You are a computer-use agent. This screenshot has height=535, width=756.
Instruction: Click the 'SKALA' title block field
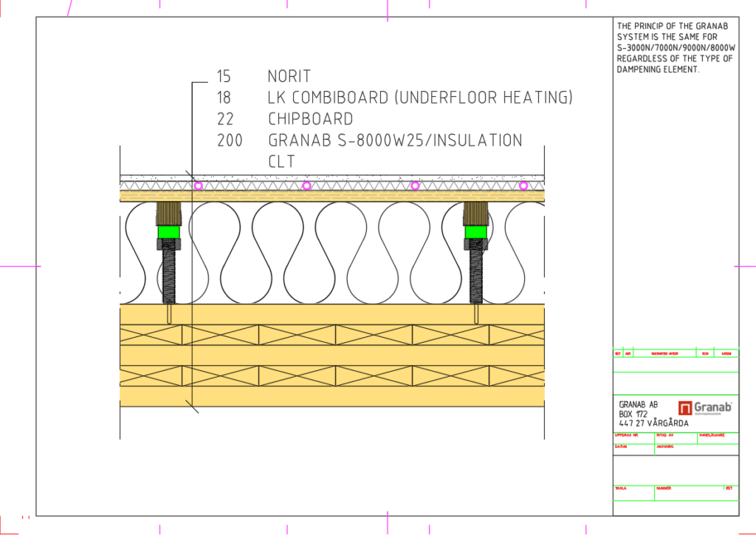[633, 494]
